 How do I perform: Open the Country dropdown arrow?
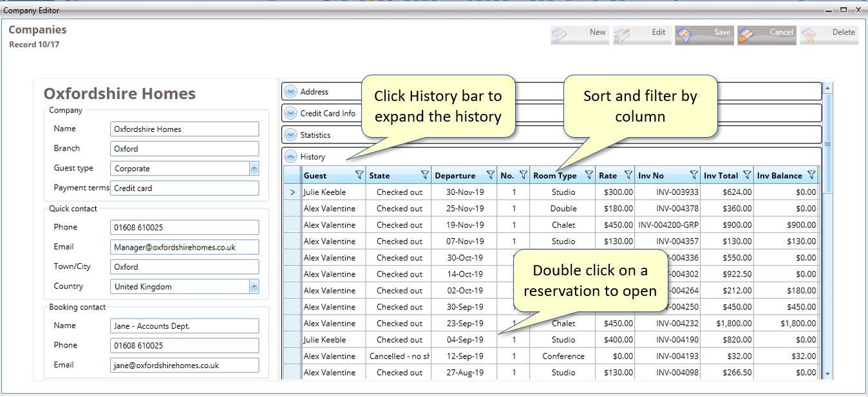pos(254,287)
